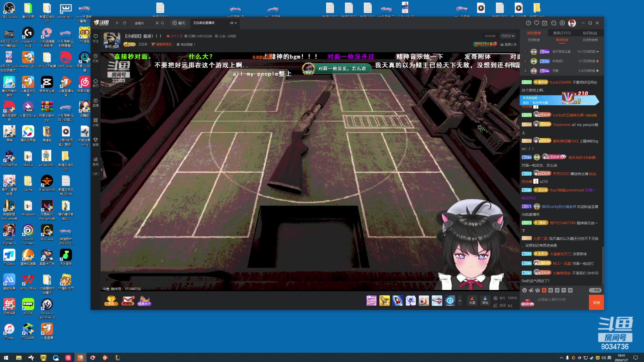The width and height of the screenshot is (644, 362).
Task: Open the 背包 backpack button
Action: 485,300
